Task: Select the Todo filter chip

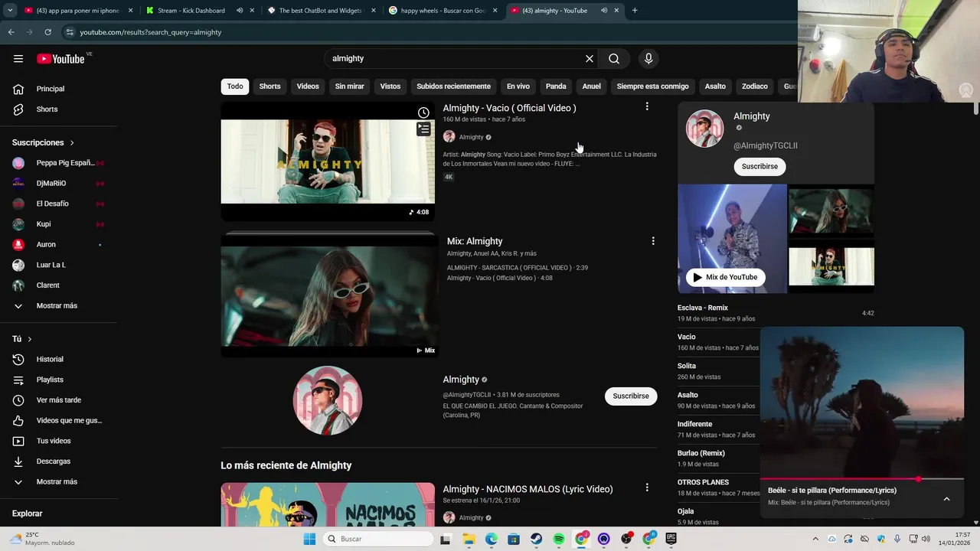Action: click(235, 86)
